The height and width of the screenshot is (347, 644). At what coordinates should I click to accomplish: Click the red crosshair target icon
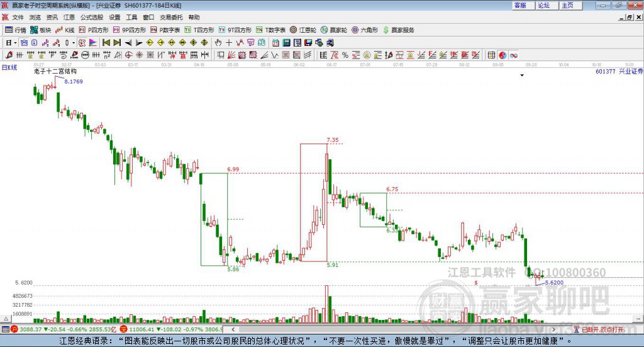pyautogui.click(x=128, y=55)
